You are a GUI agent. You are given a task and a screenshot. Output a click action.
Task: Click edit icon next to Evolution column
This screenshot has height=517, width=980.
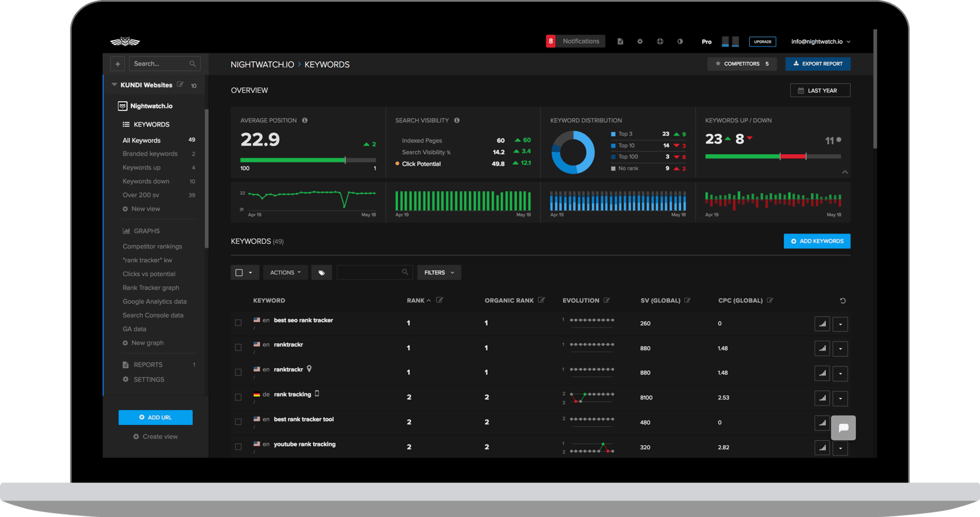[x=607, y=300]
